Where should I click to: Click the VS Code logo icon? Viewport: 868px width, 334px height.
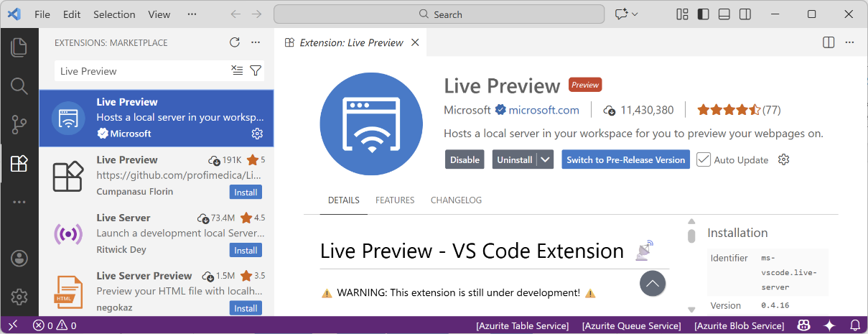pyautogui.click(x=14, y=14)
